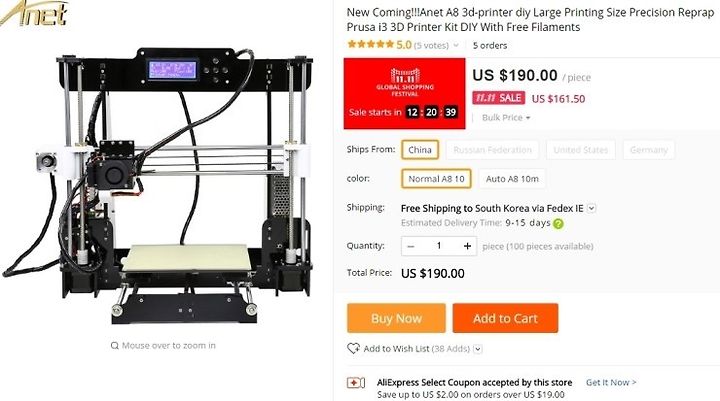Image resolution: width=720 pixels, height=401 pixels.
Task: Open the shipping method dropdown arrow
Action: coord(591,209)
